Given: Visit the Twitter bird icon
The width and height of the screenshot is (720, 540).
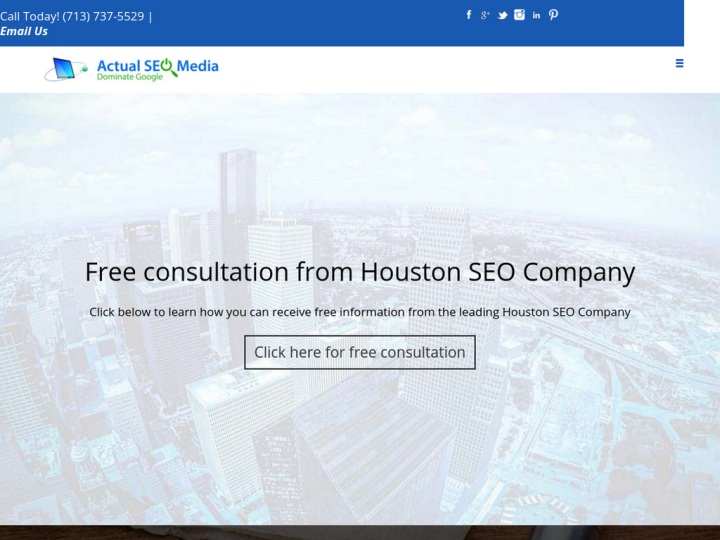Looking at the screenshot, I should (x=502, y=15).
